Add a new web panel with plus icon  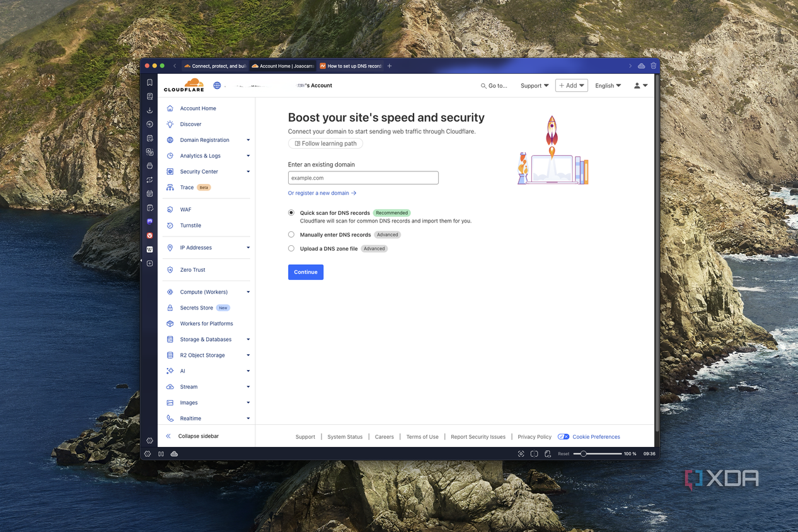pos(149,263)
